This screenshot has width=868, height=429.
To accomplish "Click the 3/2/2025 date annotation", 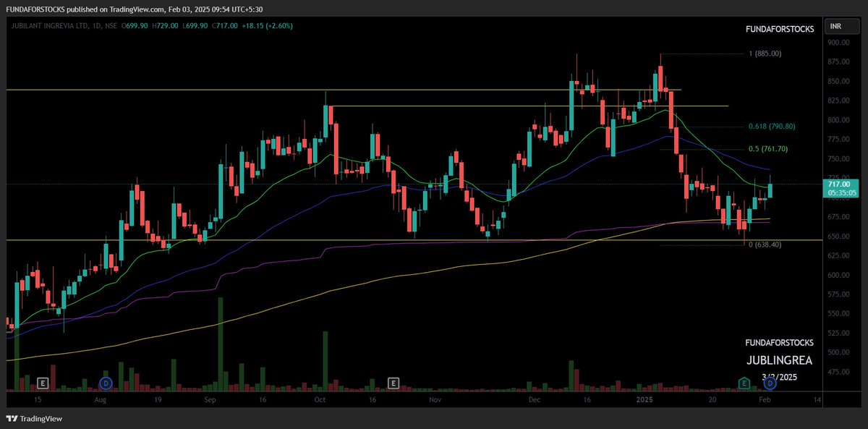I will (779, 376).
